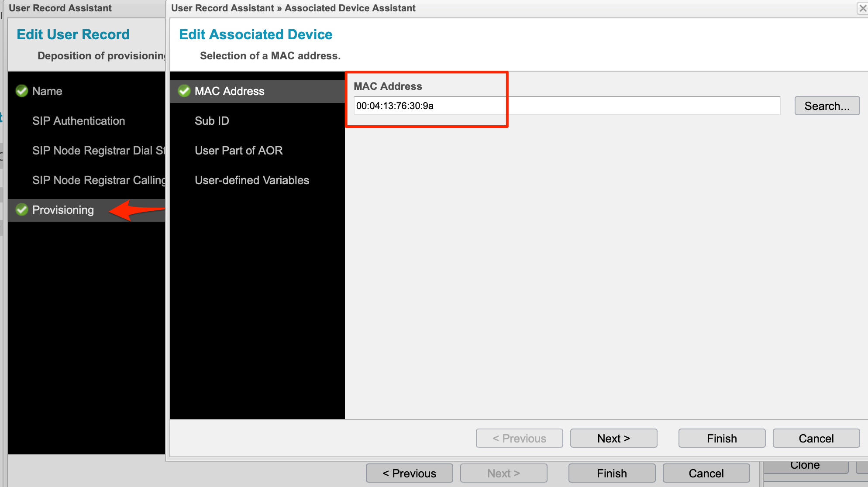The width and height of the screenshot is (868, 487).
Task: Select SIP Node Registrar Dial section
Action: (98, 151)
